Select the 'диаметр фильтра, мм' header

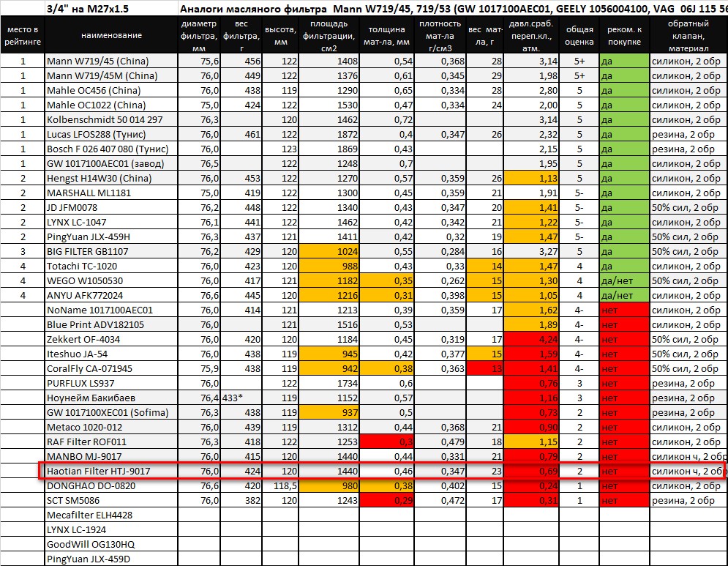(x=199, y=35)
